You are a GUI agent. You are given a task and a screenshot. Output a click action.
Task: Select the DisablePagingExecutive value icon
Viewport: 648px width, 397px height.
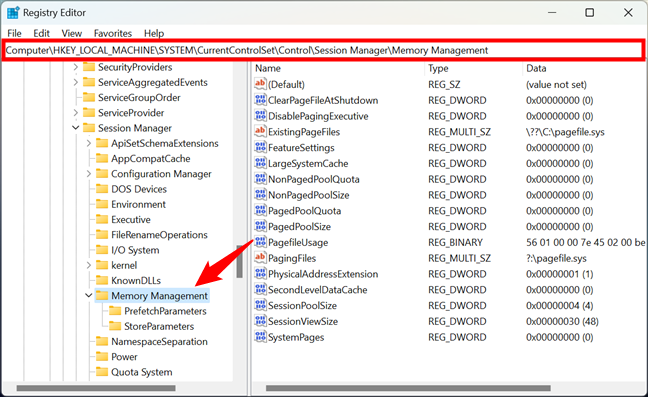[260, 116]
